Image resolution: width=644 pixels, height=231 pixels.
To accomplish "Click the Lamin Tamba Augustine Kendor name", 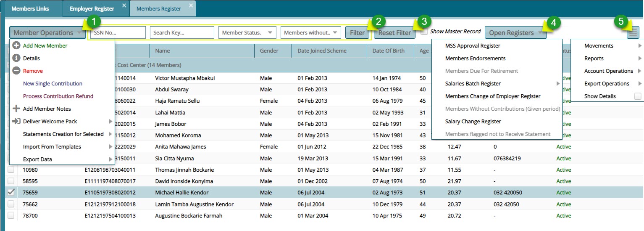I will click(194, 204).
